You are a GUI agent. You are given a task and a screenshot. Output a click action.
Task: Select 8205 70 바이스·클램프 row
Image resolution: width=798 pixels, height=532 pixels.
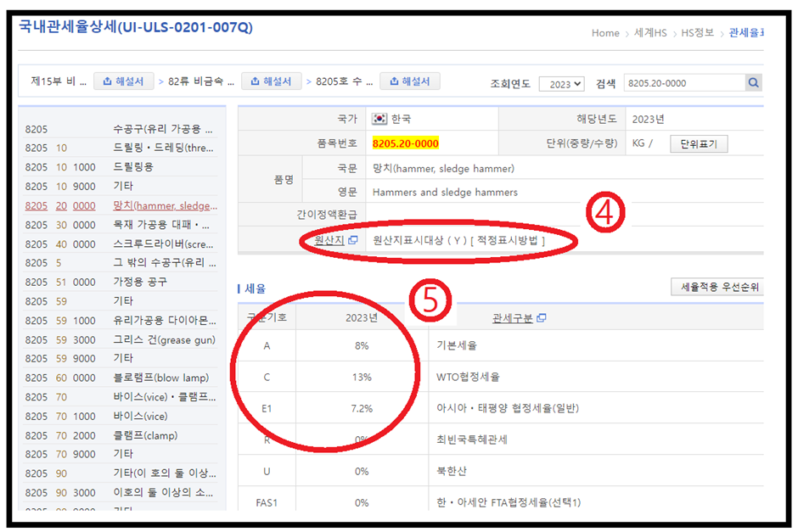[121, 397]
